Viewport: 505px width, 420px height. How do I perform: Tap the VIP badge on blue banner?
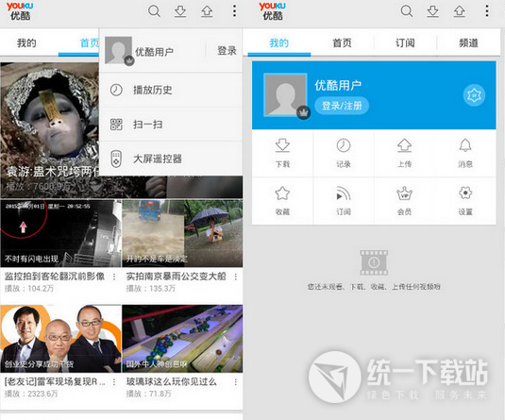click(474, 95)
